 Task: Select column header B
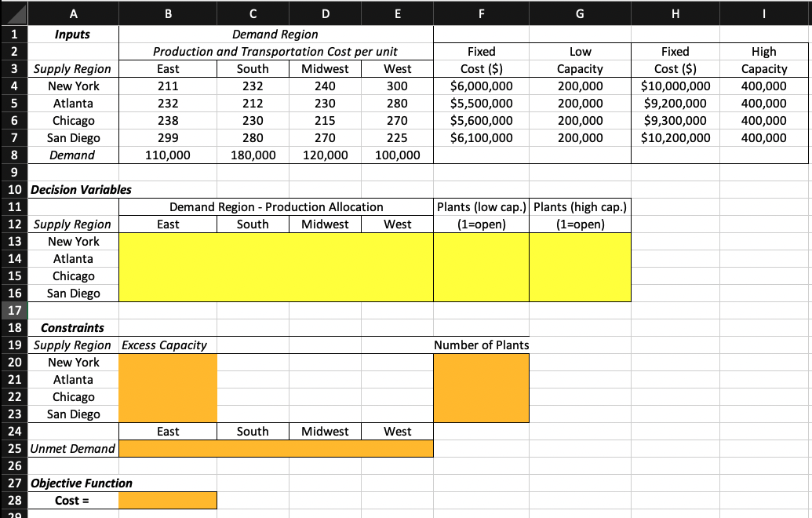(x=167, y=11)
